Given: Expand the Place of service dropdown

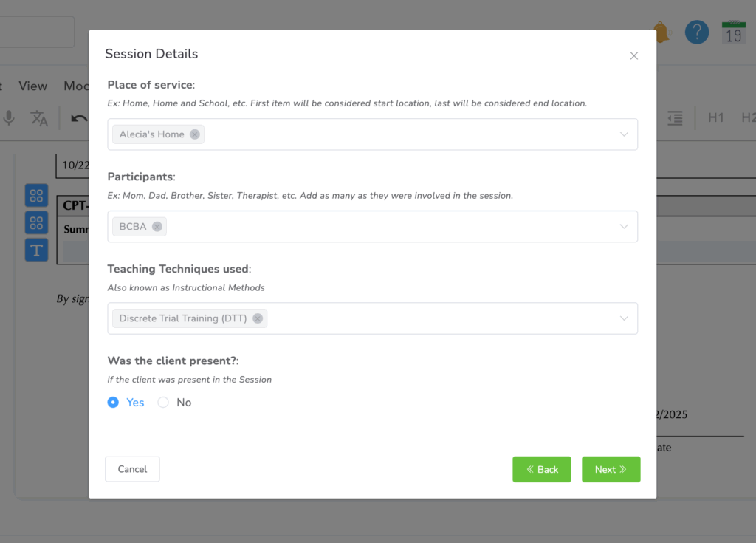Looking at the screenshot, I should click(x=624, y=134).
